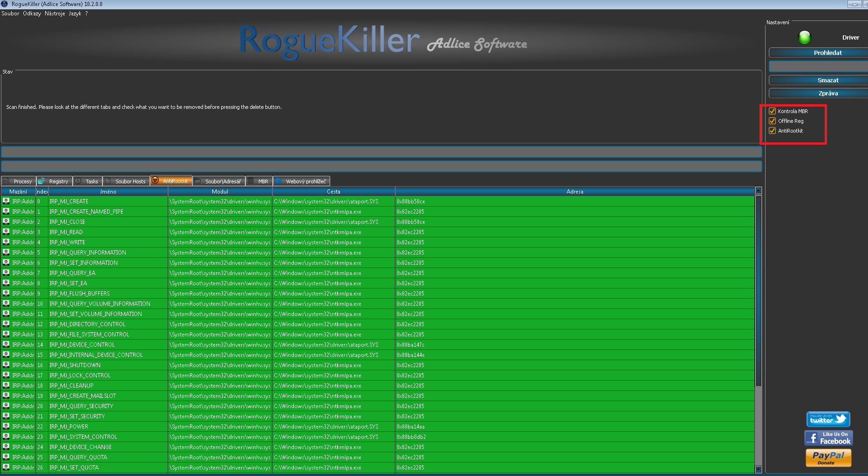Open the Odkazy menu
The height and width of the screenshot is (476, 868).
click(32, 13)
